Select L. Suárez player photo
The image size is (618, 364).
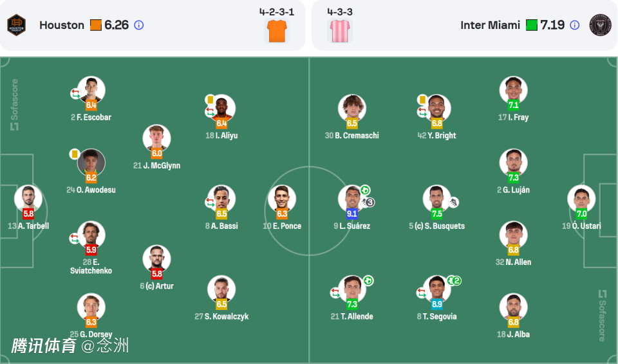coord(351,198)
